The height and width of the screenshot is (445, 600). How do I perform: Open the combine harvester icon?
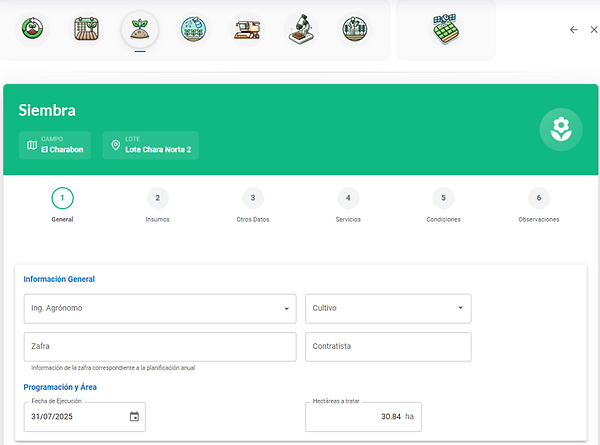[247, 29]
